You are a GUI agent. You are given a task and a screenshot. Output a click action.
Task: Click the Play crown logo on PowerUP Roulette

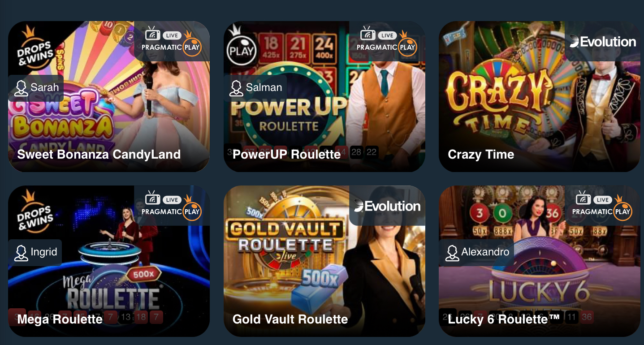[x=241, y=46]
